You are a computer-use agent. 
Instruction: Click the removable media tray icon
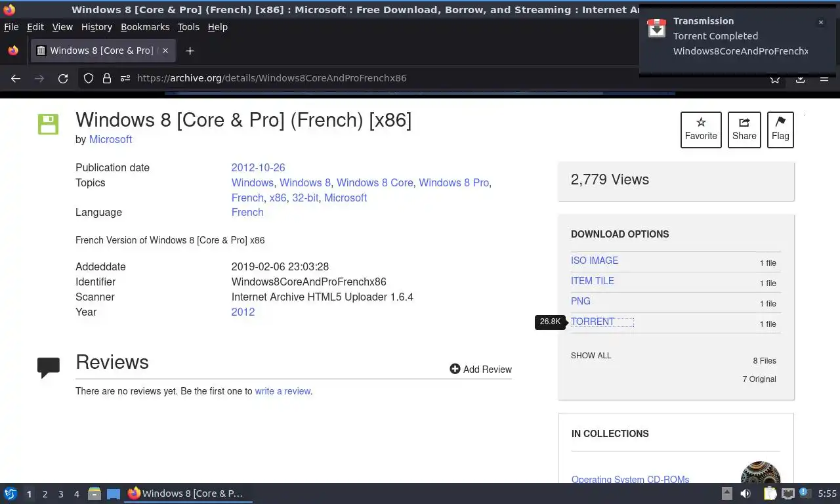click(726, 493)
